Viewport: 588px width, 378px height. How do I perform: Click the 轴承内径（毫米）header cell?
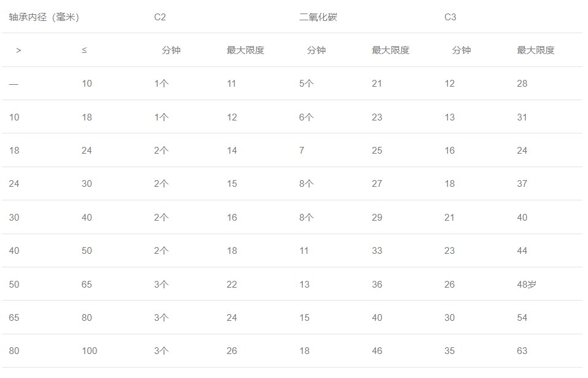(x=44, y=17)
